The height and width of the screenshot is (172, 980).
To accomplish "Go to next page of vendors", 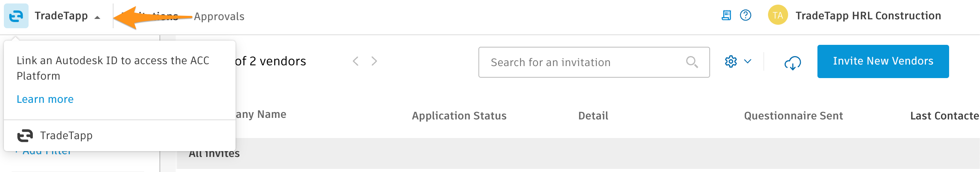I will 374,61.
